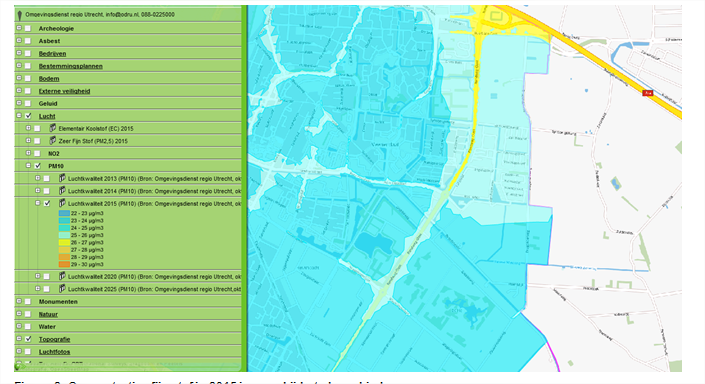Disable the Topografie layer checkbox
This screenshot has width=705, height=384.
pyautogui.click(x=28, y=339)
